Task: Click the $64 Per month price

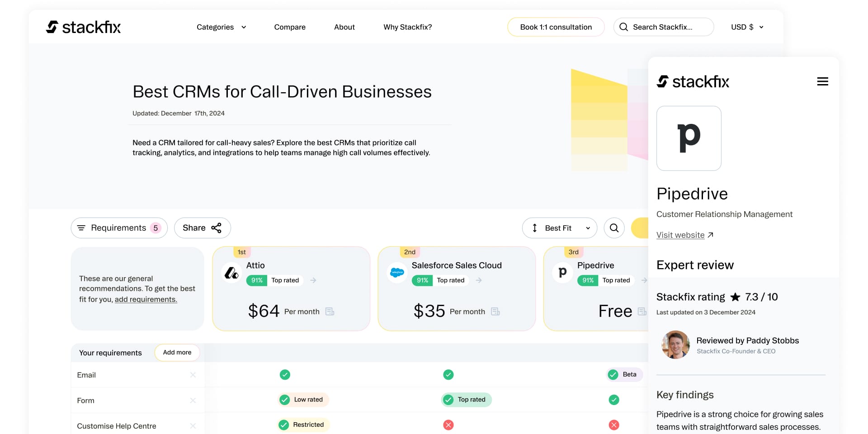Action: (x=283, y=311)
